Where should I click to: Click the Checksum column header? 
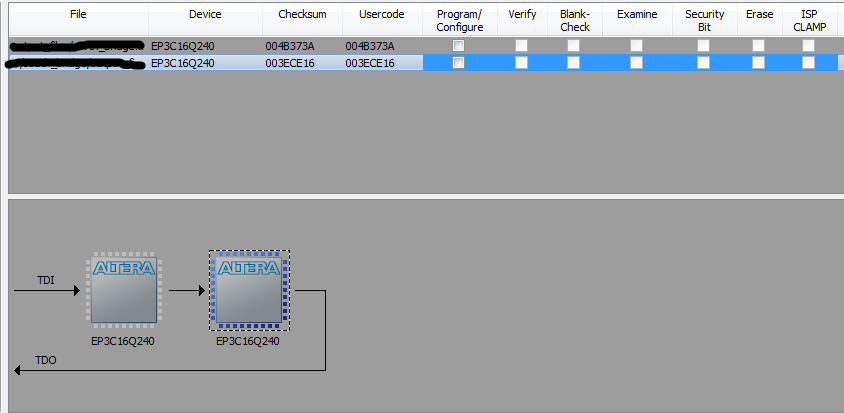pos(303,20)
